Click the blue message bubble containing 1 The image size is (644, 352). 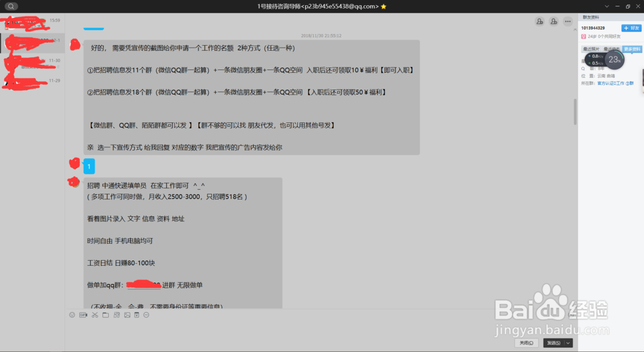[89, 166]
